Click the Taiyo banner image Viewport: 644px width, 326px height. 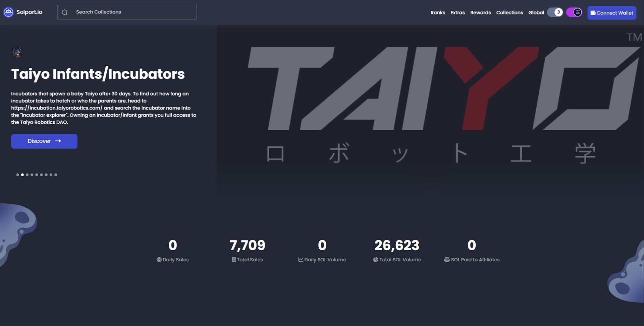430,109
